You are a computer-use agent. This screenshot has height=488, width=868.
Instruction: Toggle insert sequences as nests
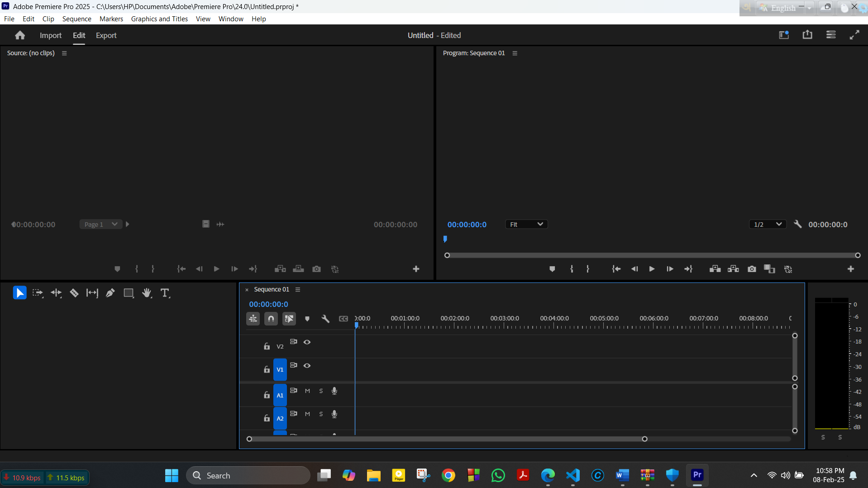(x=253, y=319)
